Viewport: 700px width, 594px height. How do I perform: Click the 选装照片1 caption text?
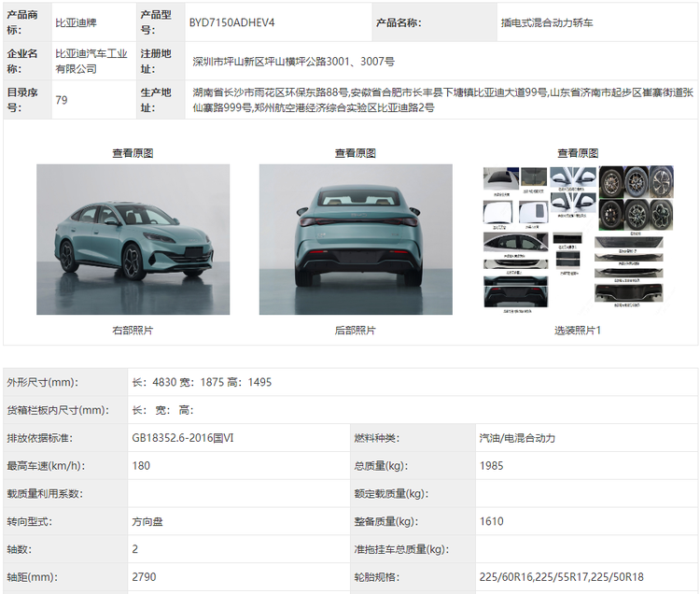(x=578, y=331)
